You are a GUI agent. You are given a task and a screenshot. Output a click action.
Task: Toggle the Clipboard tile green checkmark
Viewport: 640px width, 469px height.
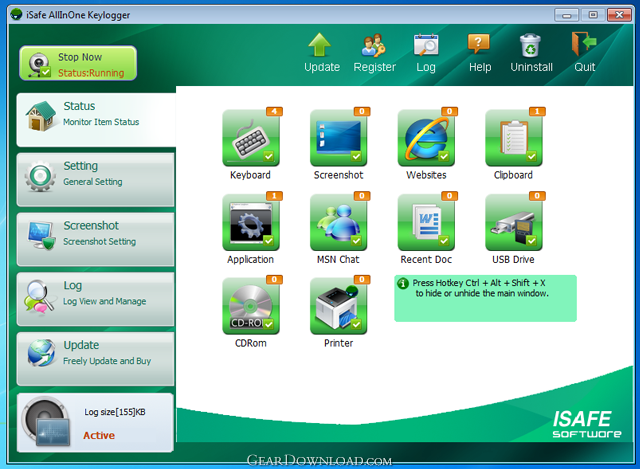(531, 156)
